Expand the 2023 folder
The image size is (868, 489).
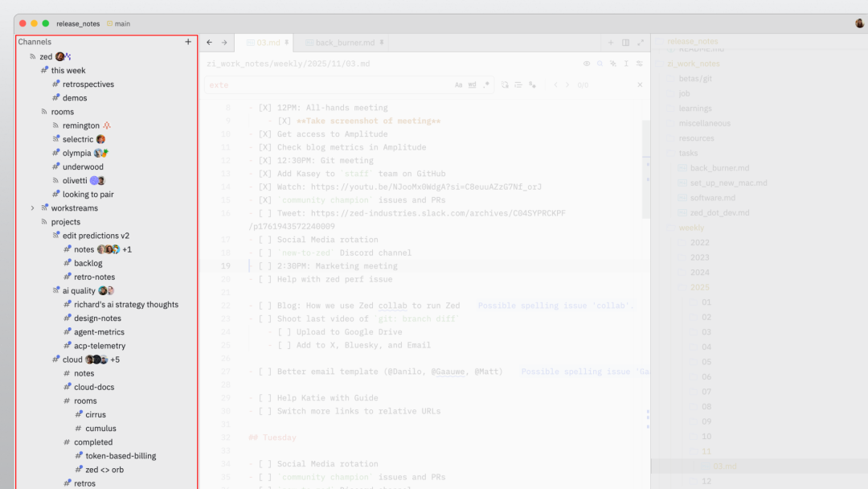[x=700, y=257]
